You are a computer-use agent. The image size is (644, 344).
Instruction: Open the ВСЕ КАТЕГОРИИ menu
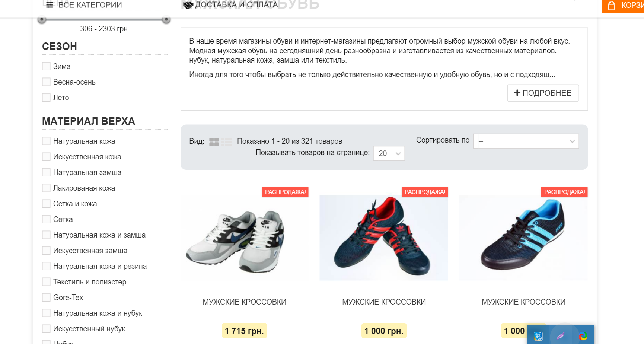click(90, 5)
